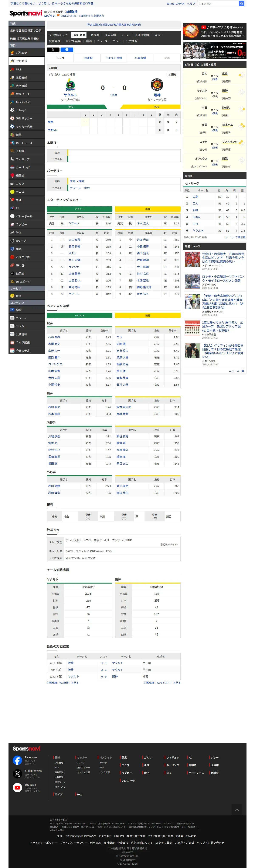Switch to 個人成績 tab in nav
This screenshot has height=868, width=255.
click(110, 35)
